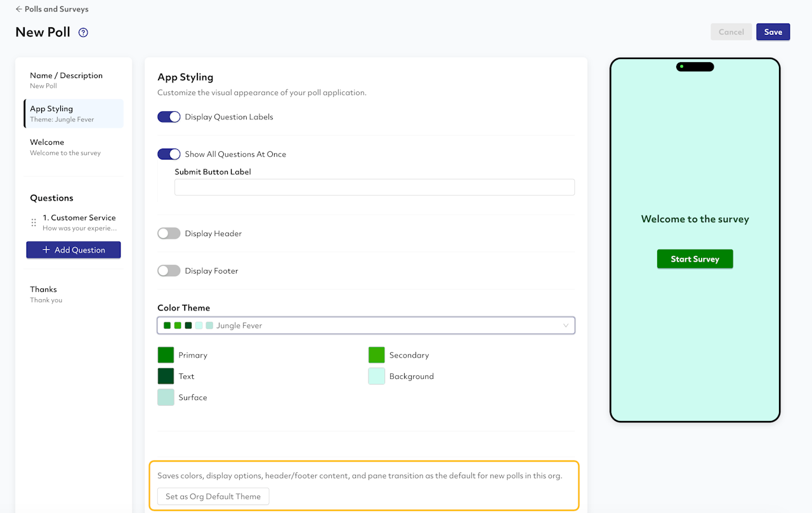812x513 pixels.
Task: Go to the Welcome section
Action: [74, 147]
